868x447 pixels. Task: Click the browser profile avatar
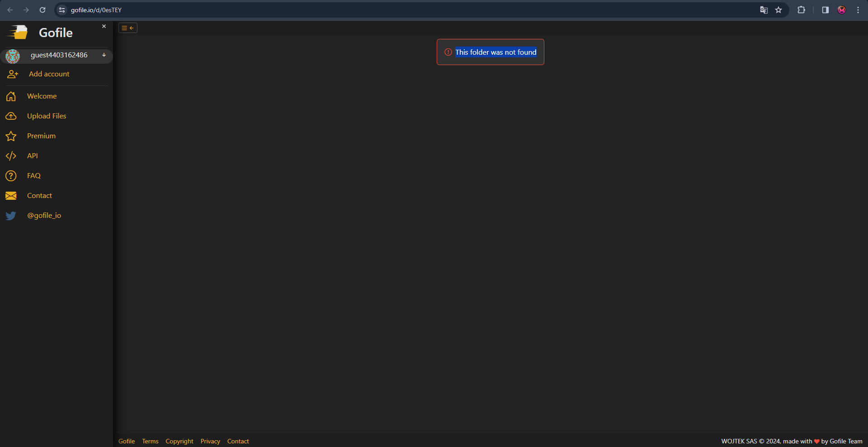[x=842, y=10]
